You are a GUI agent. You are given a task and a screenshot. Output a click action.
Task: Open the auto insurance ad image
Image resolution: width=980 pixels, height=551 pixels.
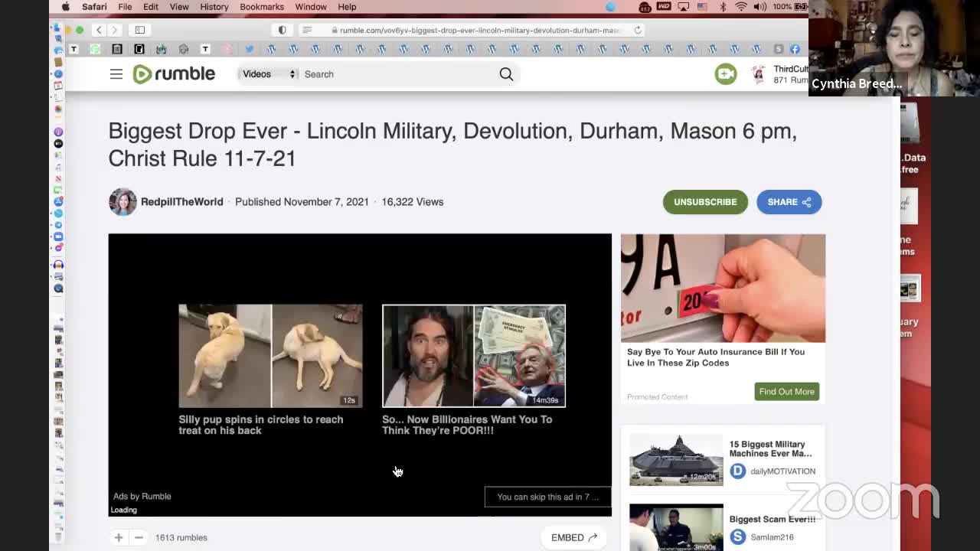pos(723,288)
